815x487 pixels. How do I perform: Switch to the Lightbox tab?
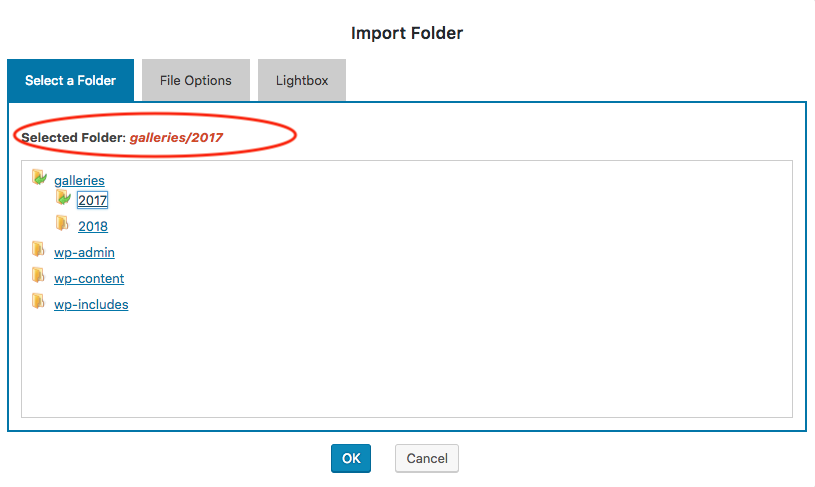tap(302, 81)
